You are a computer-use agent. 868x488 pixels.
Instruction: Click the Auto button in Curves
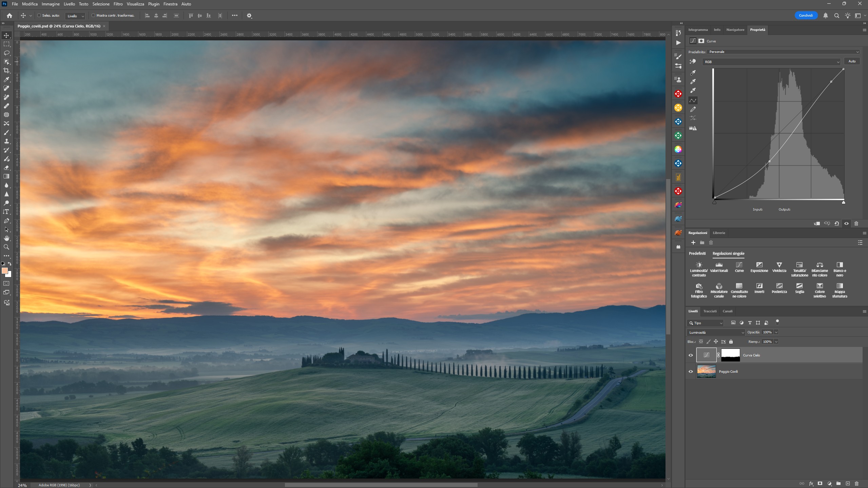click(852, 61)
